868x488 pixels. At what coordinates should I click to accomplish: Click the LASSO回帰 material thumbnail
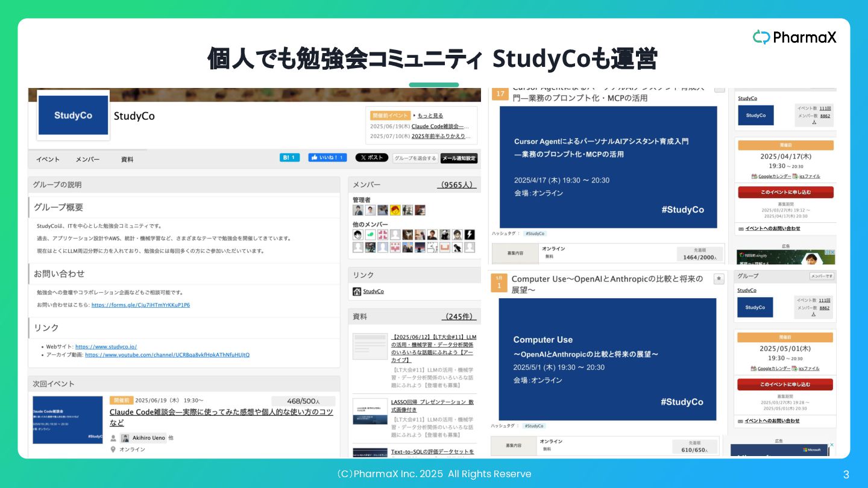[x=370, y=411]
